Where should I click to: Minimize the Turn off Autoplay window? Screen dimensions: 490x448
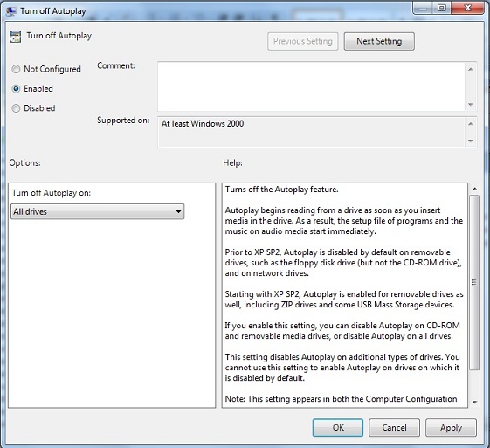click(423, 9)
